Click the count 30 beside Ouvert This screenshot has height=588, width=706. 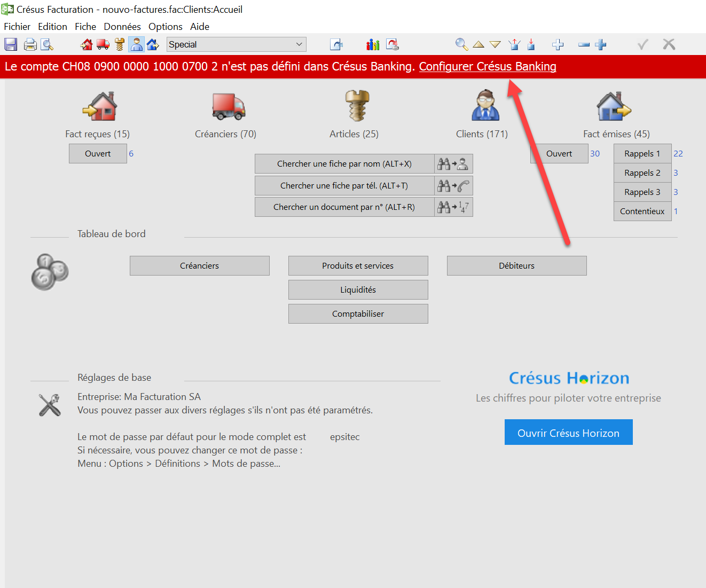(595, 154)
